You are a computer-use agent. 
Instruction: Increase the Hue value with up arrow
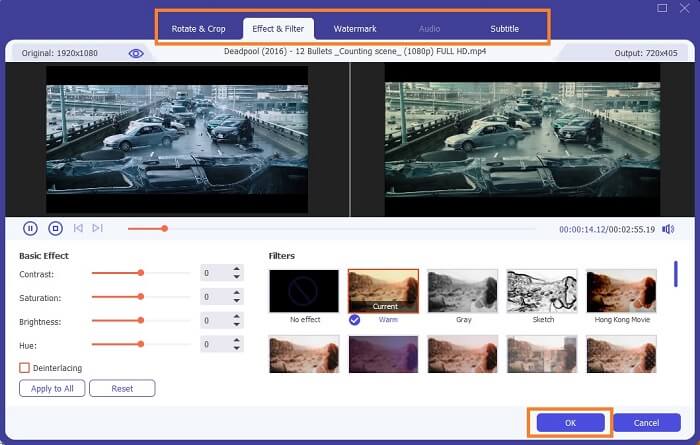[237, 340]
